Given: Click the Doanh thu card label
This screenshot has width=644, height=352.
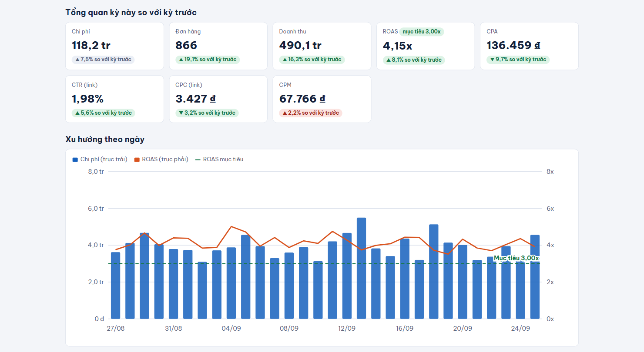Looking at the screenshot, I should pyautogui.click(x=293, y=32).
